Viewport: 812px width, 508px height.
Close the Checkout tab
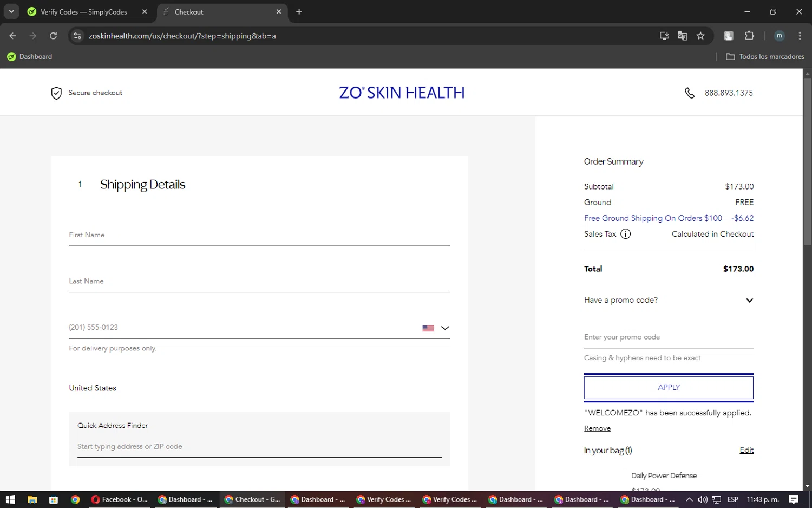279,11
